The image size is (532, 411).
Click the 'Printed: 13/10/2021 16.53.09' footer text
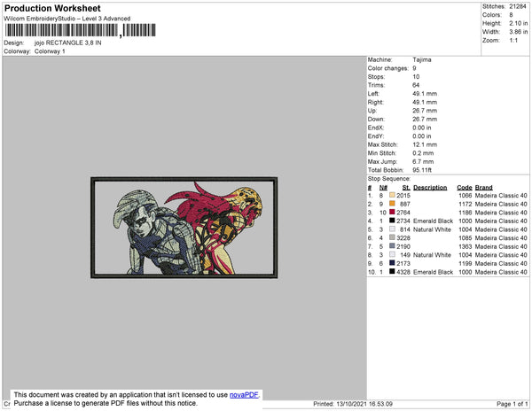coord(353,404)
